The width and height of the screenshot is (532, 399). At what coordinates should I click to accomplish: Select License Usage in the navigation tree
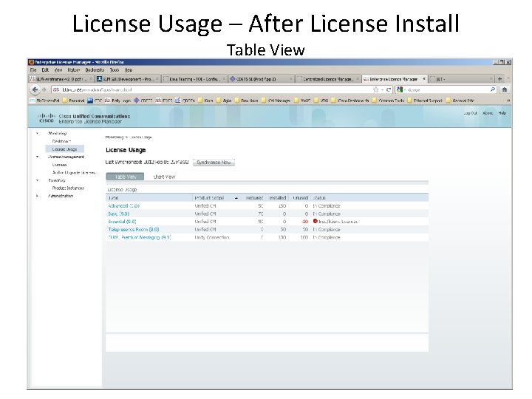pyautogui.click(x=64, y=149)
